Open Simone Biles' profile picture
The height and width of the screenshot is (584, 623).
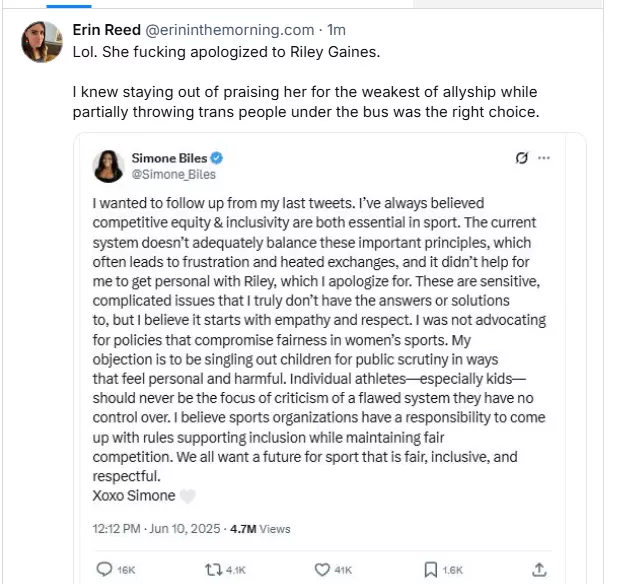pyautogui.click(x=108, y=166)
